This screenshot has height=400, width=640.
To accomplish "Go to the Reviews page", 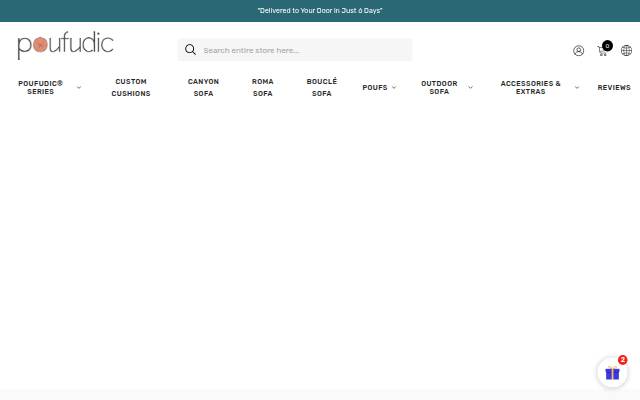I will pyautogui.click(x=614, y=87).
